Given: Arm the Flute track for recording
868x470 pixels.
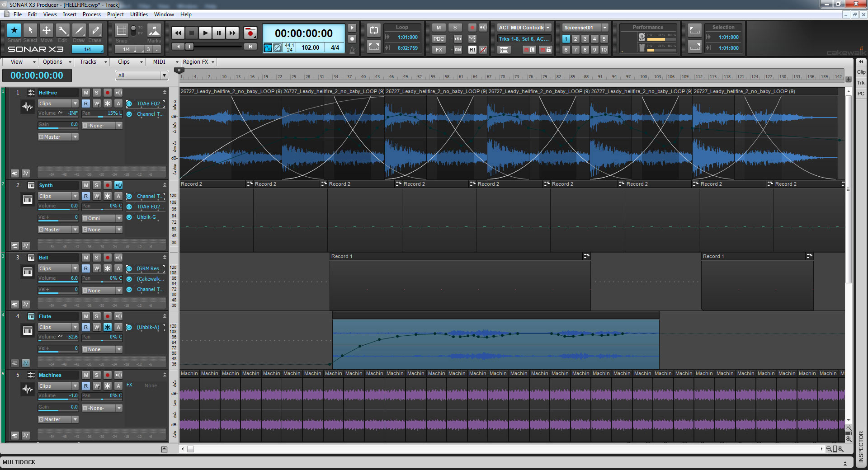Looking at the screenshot, I should point(107,316).
